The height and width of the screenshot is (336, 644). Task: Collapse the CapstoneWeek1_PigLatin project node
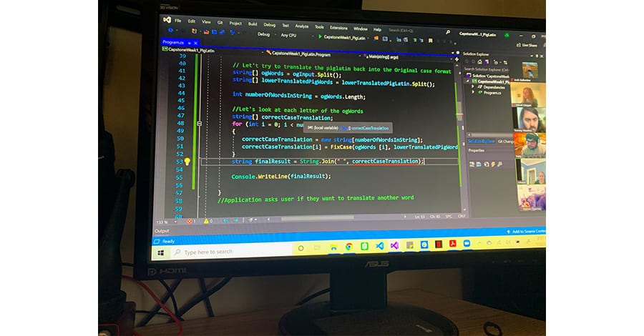tap(467, 81)
